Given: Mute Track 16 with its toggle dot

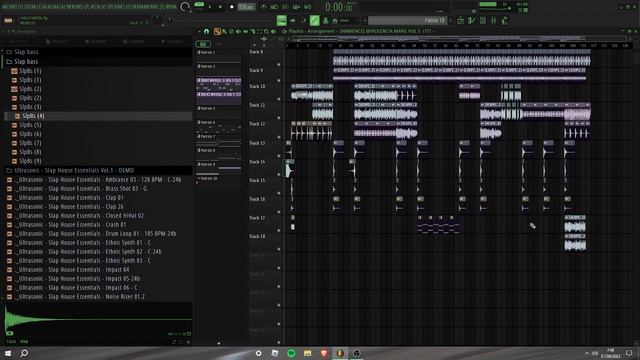Looking at the screenshot, I should click(279, 211).
